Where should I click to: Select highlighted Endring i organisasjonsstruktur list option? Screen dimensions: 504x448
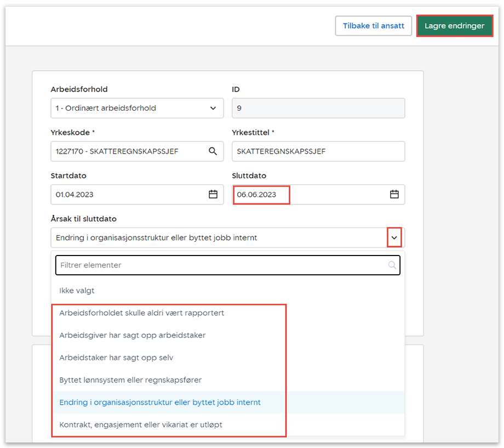tap(160, 402)
